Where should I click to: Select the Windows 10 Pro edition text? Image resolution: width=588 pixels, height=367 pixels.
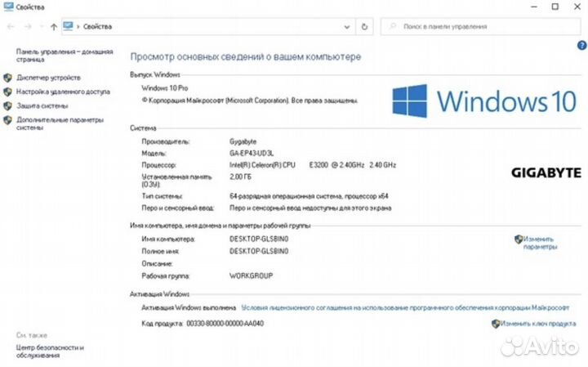coord(165,88)
